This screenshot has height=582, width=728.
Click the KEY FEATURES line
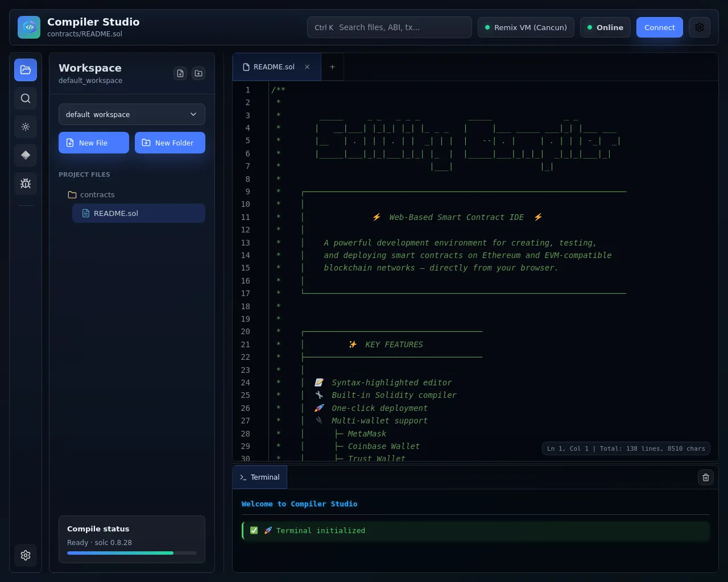[394, 344]
